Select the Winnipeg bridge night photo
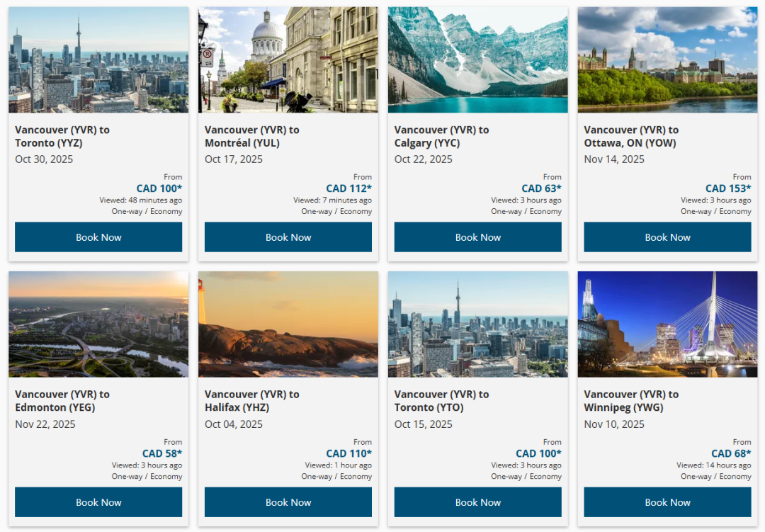Viewport: 765px width, 532px height. (x=667, y=324)
